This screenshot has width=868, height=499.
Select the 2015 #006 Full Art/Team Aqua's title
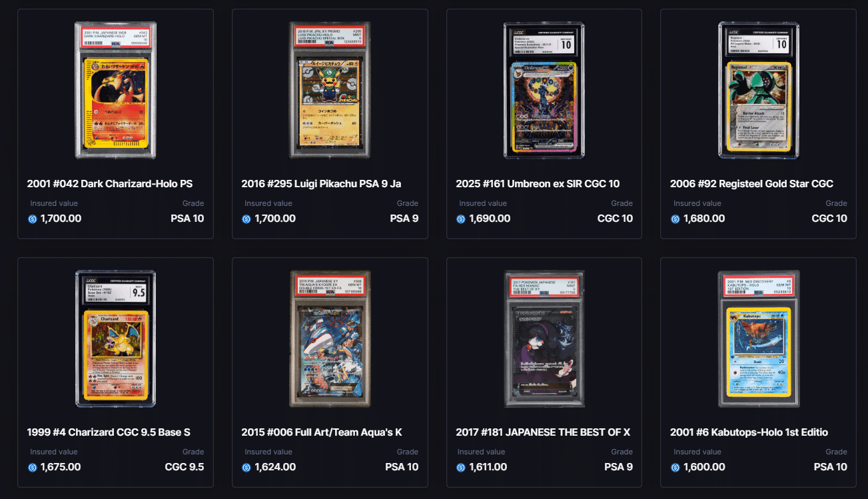pyautogui.click(x=322, y=432)
